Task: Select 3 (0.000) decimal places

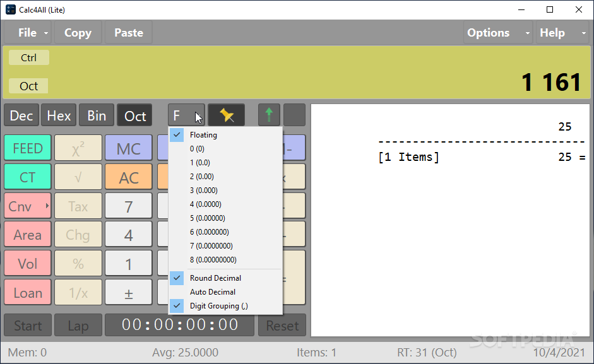Action: pyautogui.click(x=226, y=191)
